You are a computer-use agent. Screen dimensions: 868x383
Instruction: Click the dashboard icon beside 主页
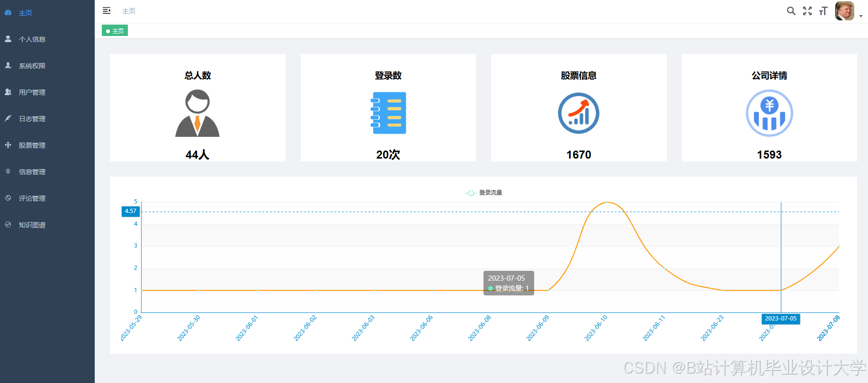point(8,13)
